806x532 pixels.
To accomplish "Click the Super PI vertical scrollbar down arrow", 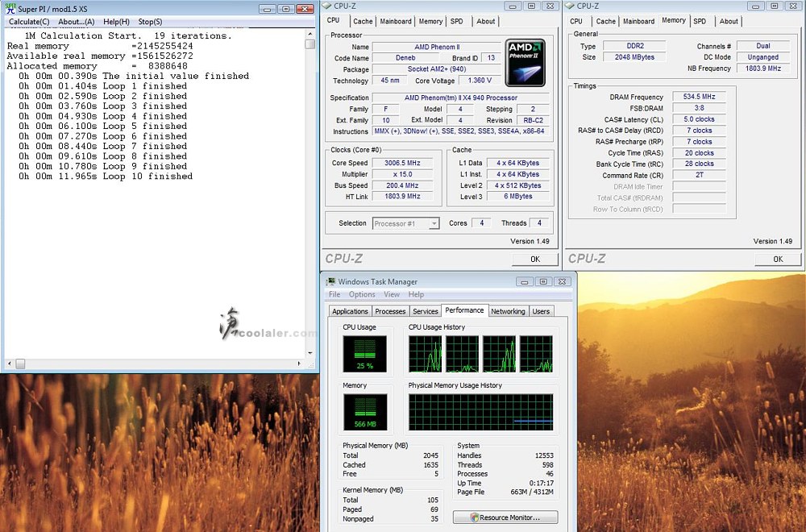I will pos(310,353).
